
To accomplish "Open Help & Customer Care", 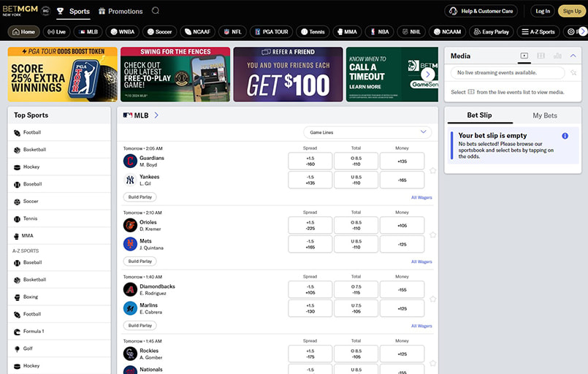I will tap(481, 11).
